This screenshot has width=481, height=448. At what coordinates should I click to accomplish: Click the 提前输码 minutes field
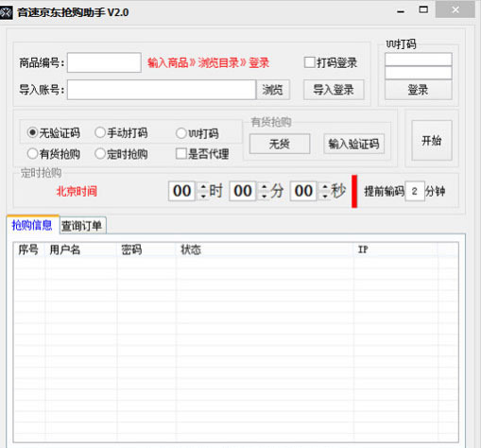415,191
